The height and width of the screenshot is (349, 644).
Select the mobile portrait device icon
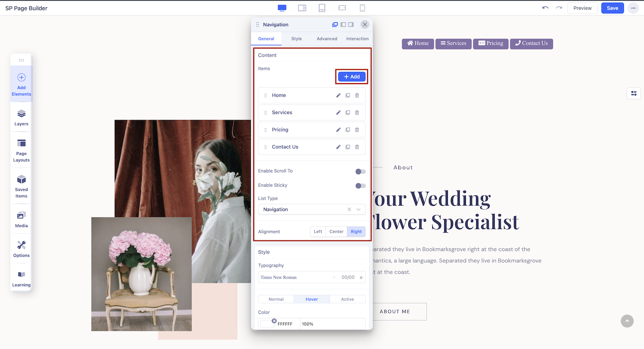(x=362, y=8)
